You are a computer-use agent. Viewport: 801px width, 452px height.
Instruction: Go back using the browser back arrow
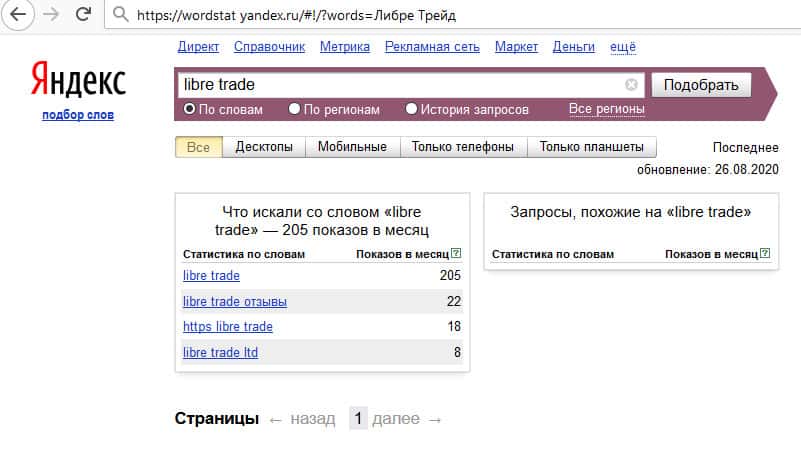pyautogui.click(x=18, y=14)
